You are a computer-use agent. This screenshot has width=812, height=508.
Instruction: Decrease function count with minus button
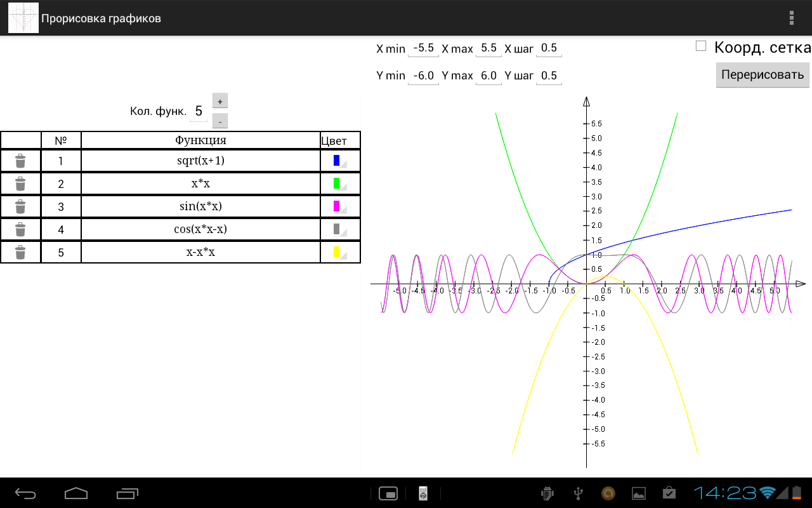click(219, 121)
